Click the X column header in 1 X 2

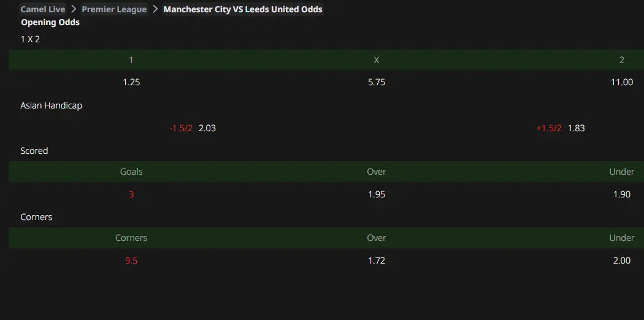tap(377, 60)
